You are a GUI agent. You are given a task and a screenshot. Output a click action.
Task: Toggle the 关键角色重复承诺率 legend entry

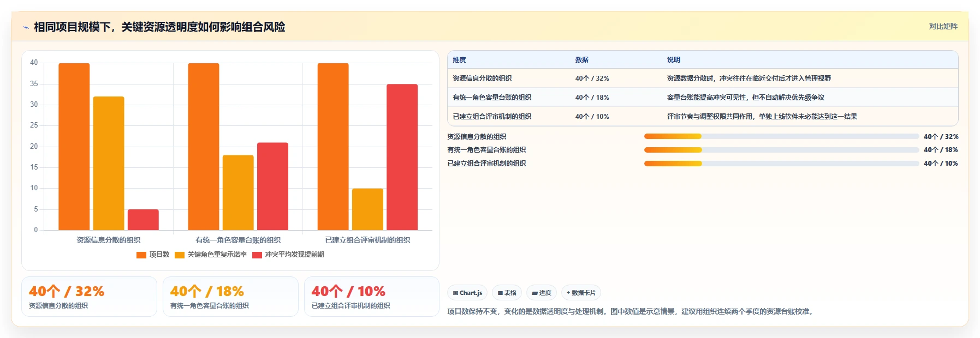[x=211, y=255]
